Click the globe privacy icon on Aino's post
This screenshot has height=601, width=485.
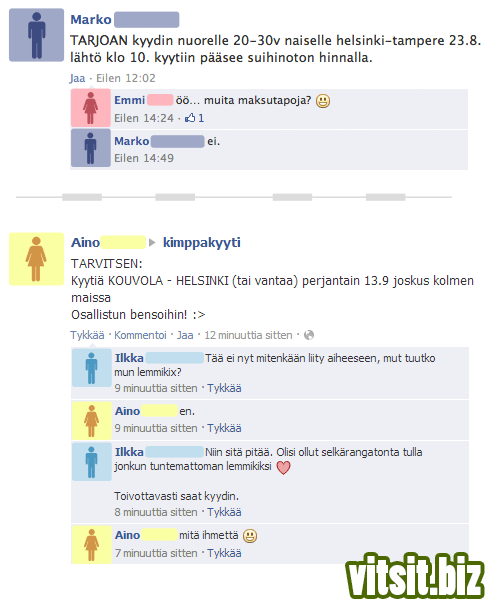(x=309, y=335)
